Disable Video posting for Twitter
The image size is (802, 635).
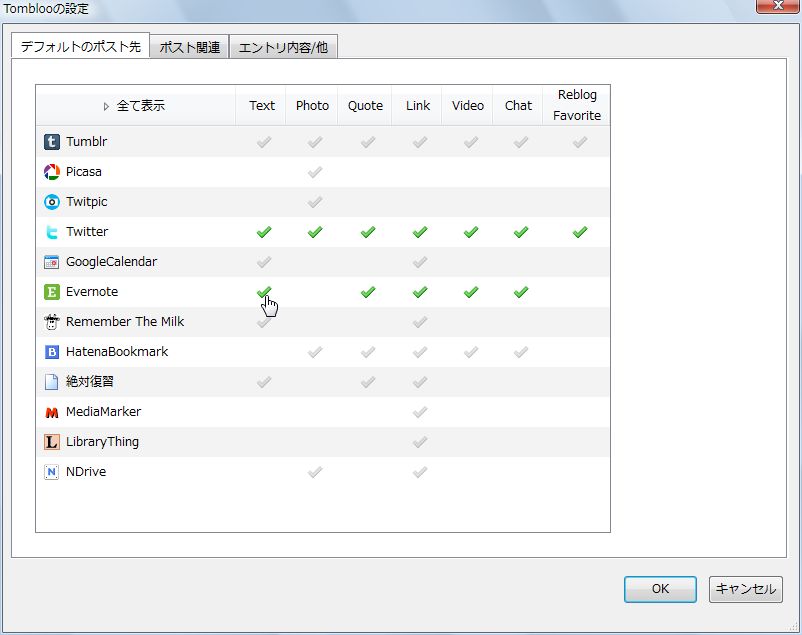[471, 232]
